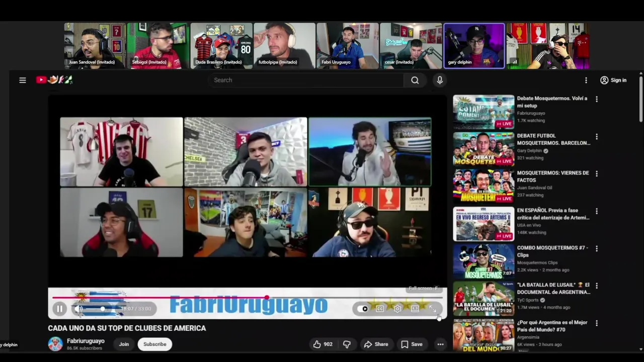This screenshot has height=362, width=644.
Task: Open Por qué Argentina video thumbnail
Action: pyautogui.click(x=484, y=335)
